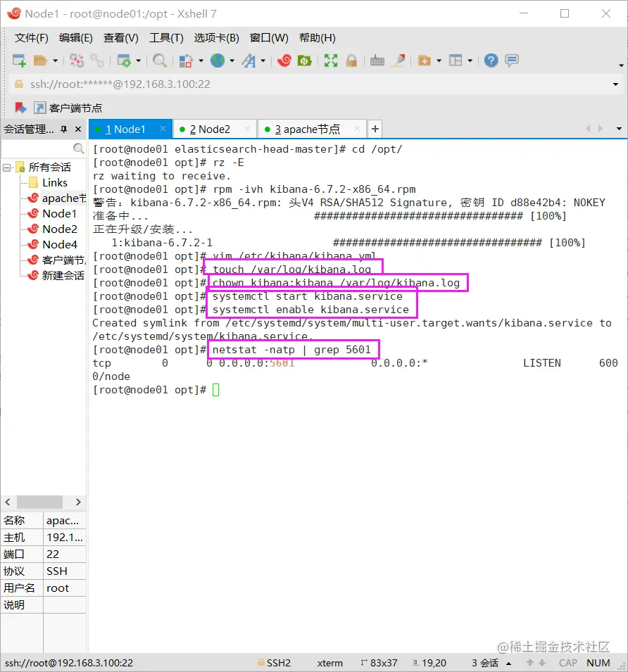This screenshot has width=628, height=672.
Task: Collapse the 所有会话 tree node
Action: (7, 167)
